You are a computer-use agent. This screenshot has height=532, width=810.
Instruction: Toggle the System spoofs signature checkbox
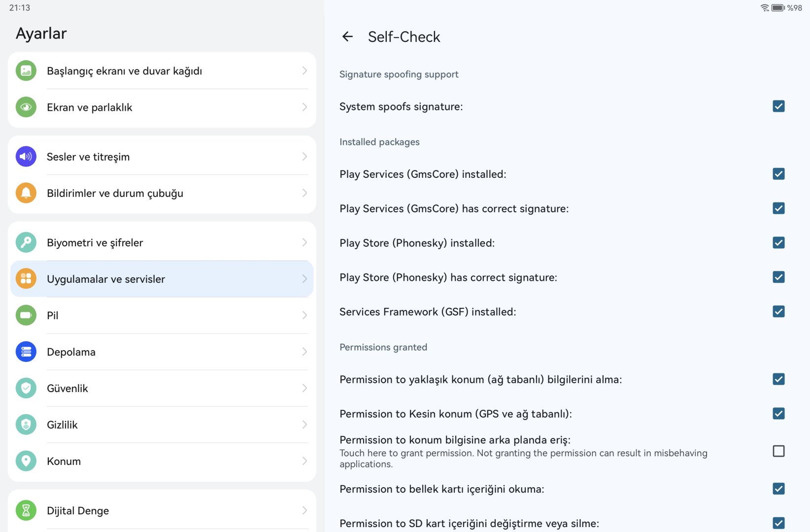pos(778,106)
